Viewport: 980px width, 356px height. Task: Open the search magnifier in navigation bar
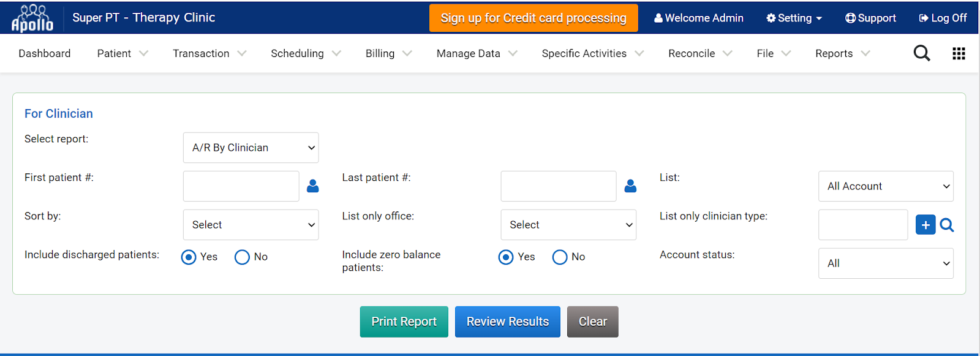click(922, 53)
